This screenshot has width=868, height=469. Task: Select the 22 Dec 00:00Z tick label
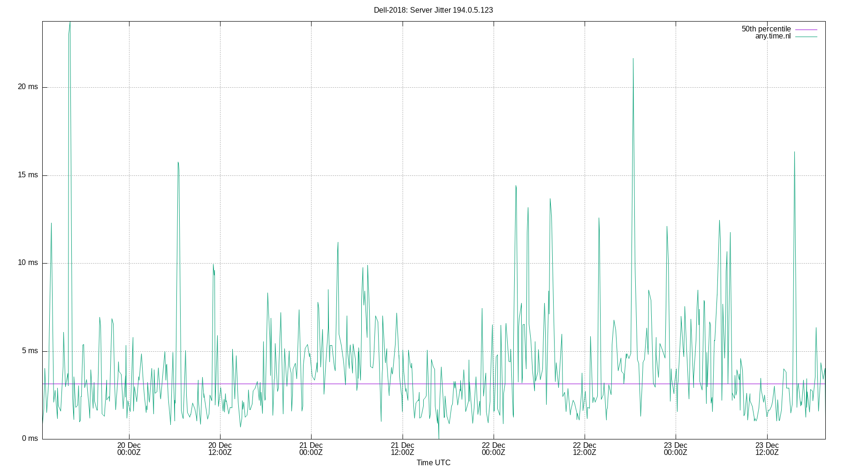[493, 449]
